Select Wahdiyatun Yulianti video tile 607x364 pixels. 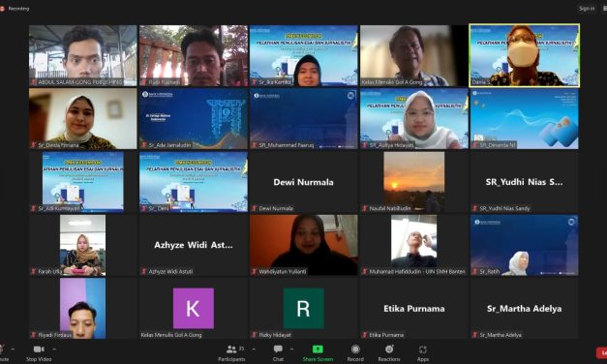click(304, 245)
